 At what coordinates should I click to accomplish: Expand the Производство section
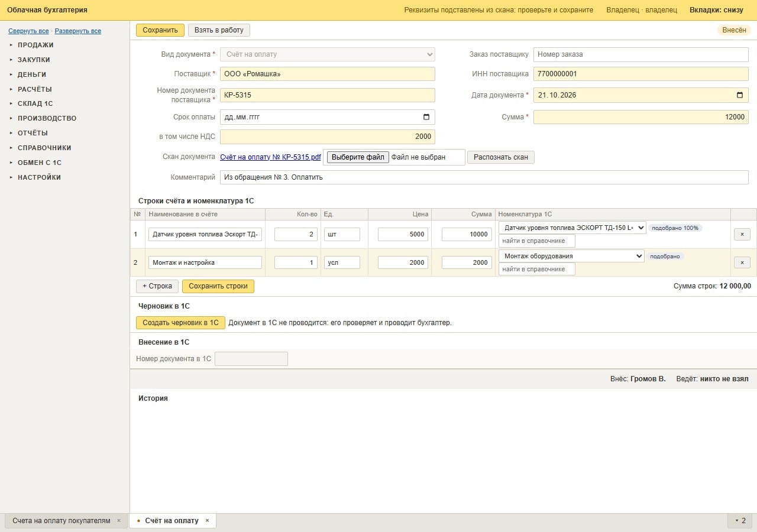pyautogui.click(x=47, y=118)
